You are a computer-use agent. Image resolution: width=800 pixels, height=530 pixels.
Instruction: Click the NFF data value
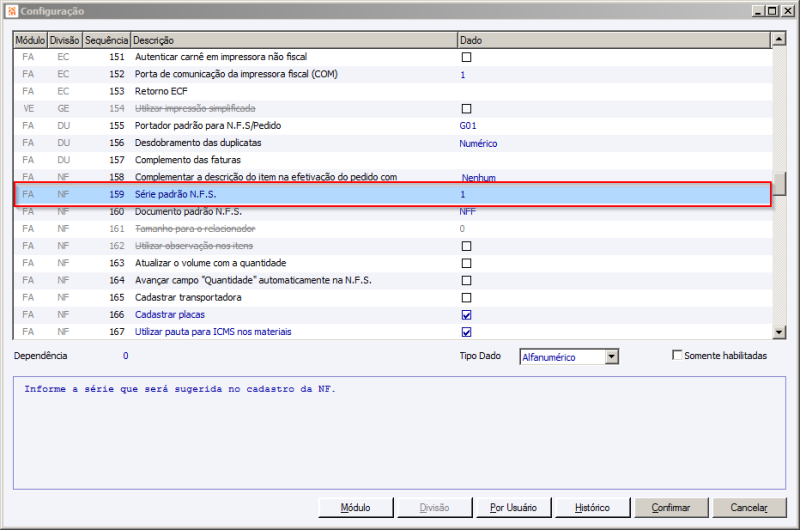coord(467,212)
